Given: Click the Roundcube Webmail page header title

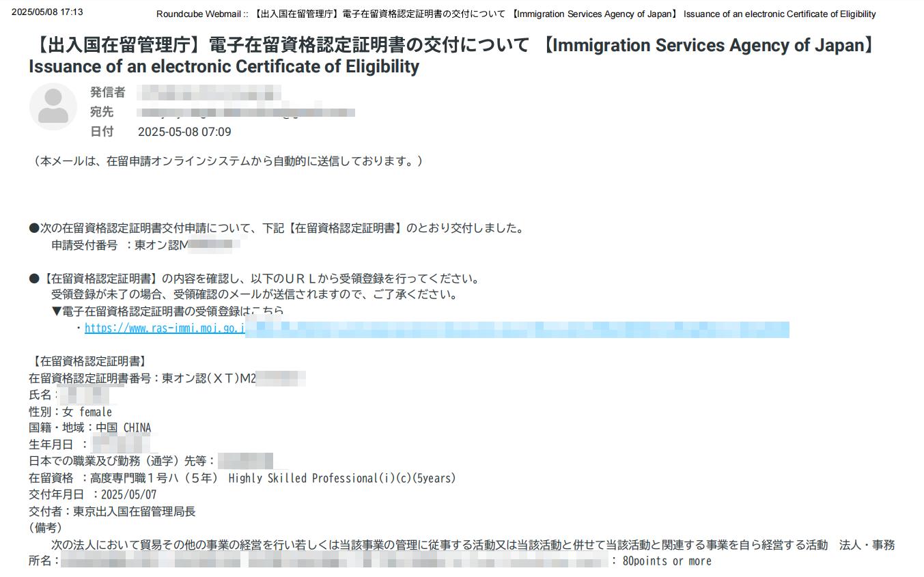Looking at the screenshot, I should click(x=516, y=14).
